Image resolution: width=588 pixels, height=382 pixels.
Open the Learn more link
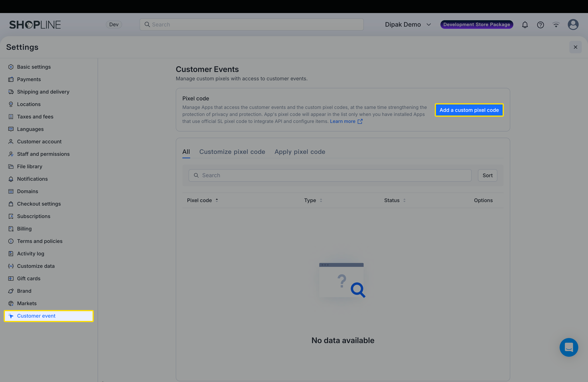tap(343, 121)
